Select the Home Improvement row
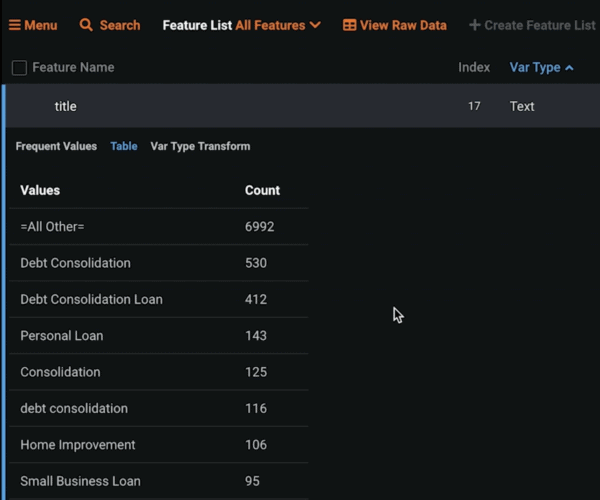 point(159,445)
